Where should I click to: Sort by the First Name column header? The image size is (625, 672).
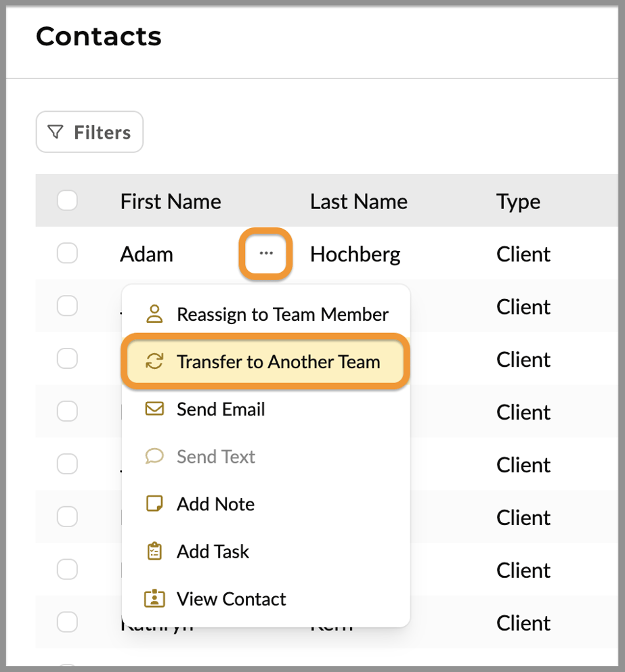tap(171, 200)
